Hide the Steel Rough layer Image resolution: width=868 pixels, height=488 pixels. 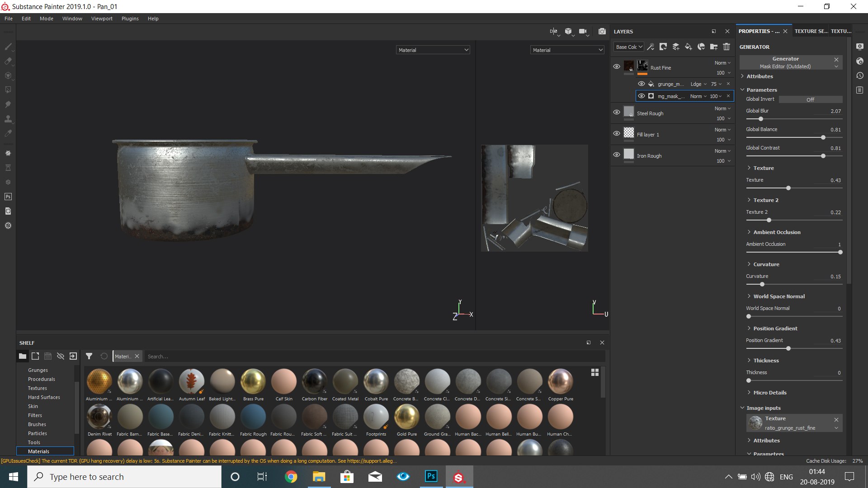click(616, 112)
